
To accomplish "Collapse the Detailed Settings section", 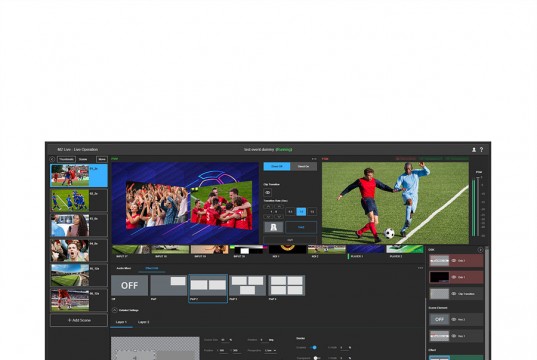I will (115, 310).
